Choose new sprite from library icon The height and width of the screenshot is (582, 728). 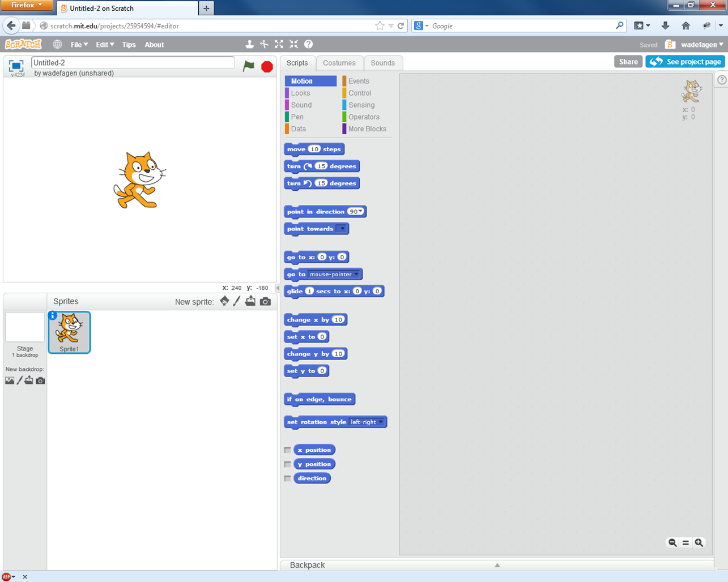point(224,301)
